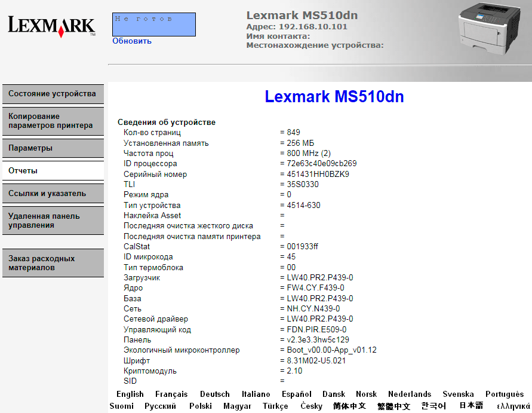
Task: Switch language to Svenska
Action: (458, 394)
